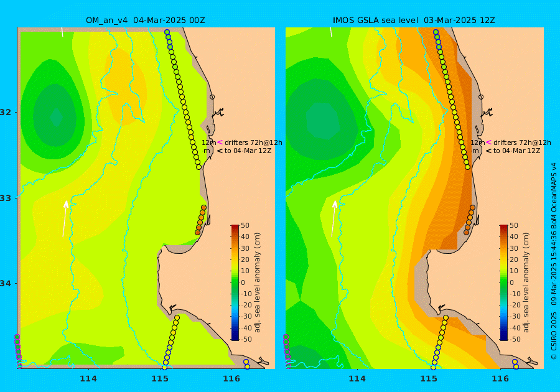560x392 pixels.
Task: Click 'to 04 Mar 12Z' legend text on right map
Action: (517, 151)
